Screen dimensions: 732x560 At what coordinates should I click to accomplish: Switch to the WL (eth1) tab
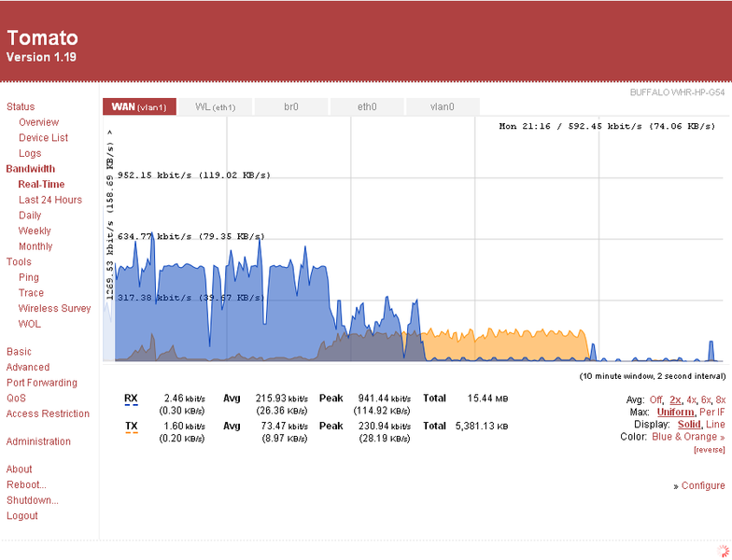click(215, 106)
